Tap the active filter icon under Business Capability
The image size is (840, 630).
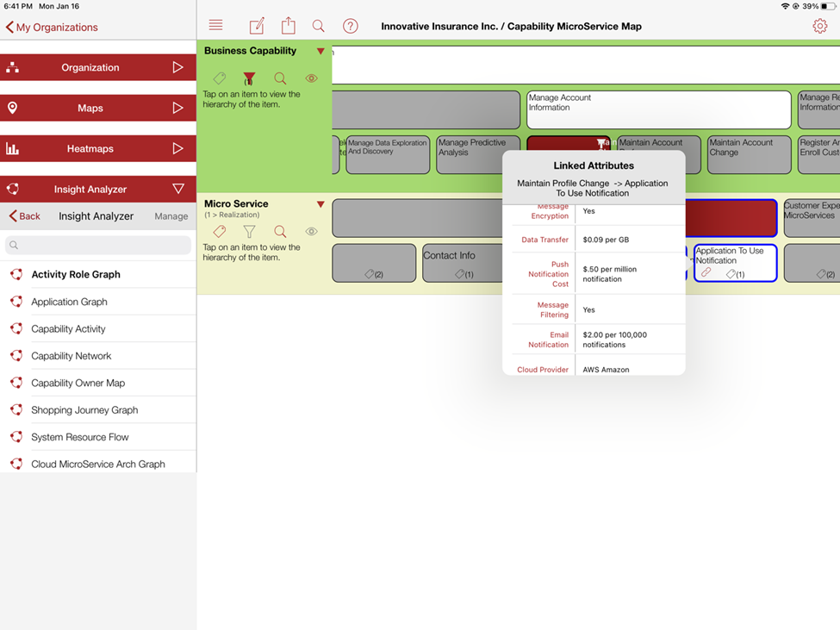pyautogui.click(x=249, y=78)
